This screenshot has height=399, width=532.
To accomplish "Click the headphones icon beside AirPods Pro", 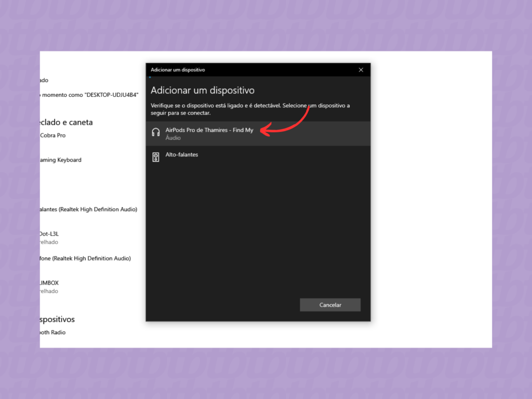I will pyautogui.click(x=156, y=132).
